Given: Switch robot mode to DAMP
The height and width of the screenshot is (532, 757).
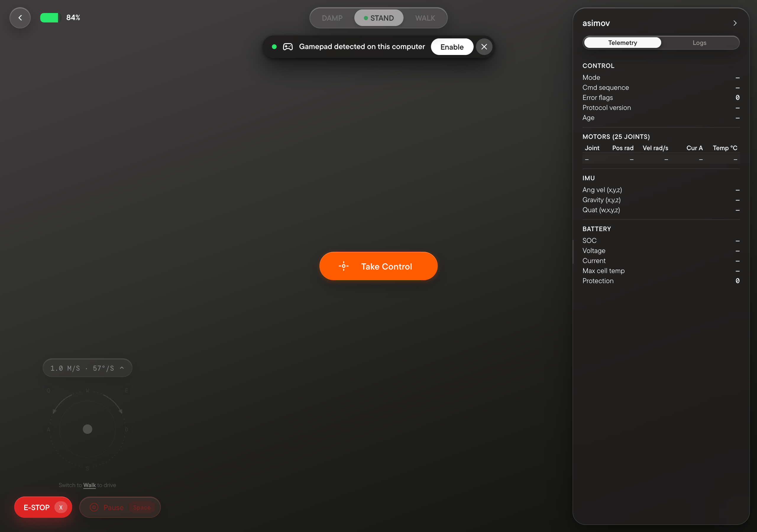Looking at the screenshot, I should click(332, 18).
